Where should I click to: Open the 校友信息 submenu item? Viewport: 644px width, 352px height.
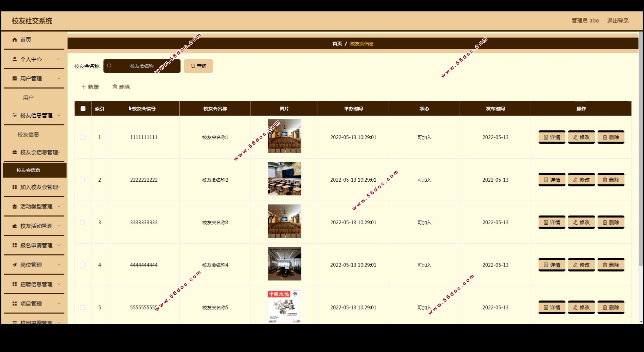click(x=28, y=134)
